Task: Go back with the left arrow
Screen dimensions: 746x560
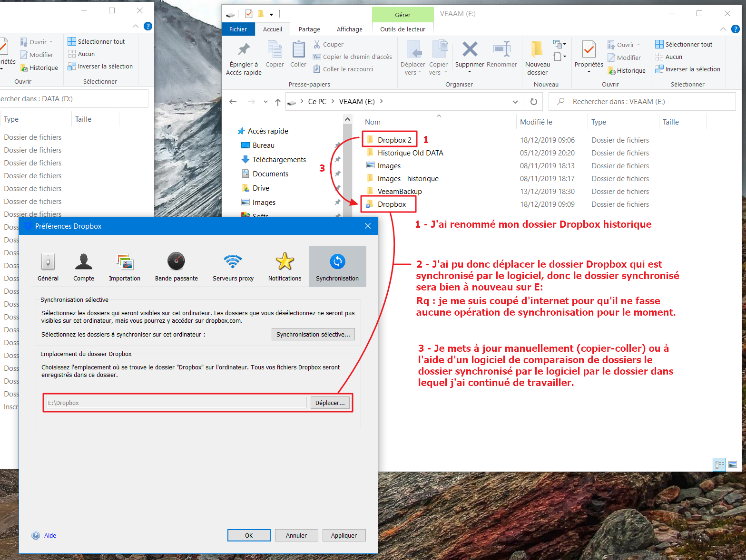Action: [x=233, y=102]
